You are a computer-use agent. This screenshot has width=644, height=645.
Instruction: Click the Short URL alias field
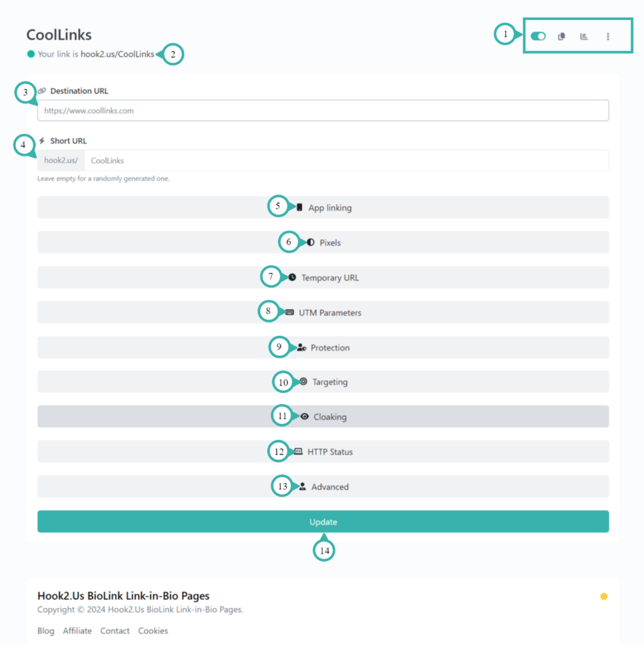pos(345,161)
